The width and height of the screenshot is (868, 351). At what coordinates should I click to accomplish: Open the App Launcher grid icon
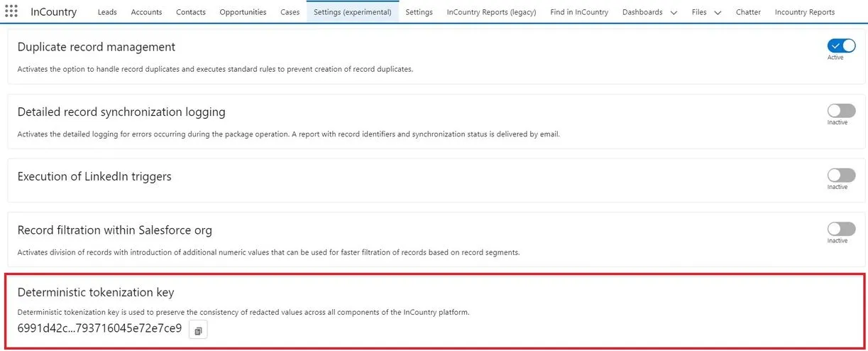click(x=11, y=11)
